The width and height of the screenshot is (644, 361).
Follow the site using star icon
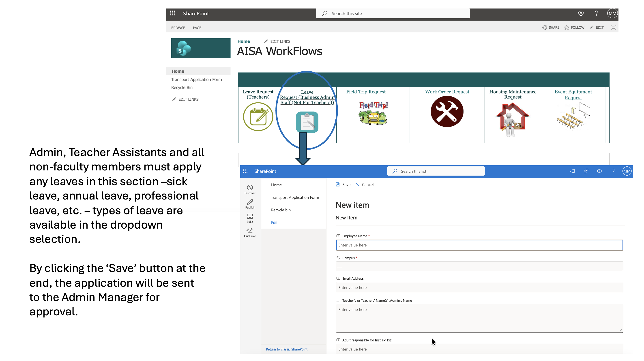tap(567, 28)
